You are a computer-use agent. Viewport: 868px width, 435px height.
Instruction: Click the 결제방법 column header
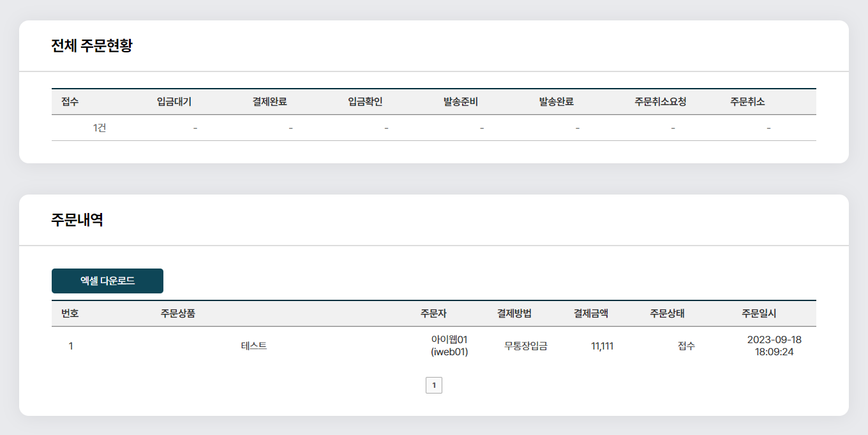point(514,313)
